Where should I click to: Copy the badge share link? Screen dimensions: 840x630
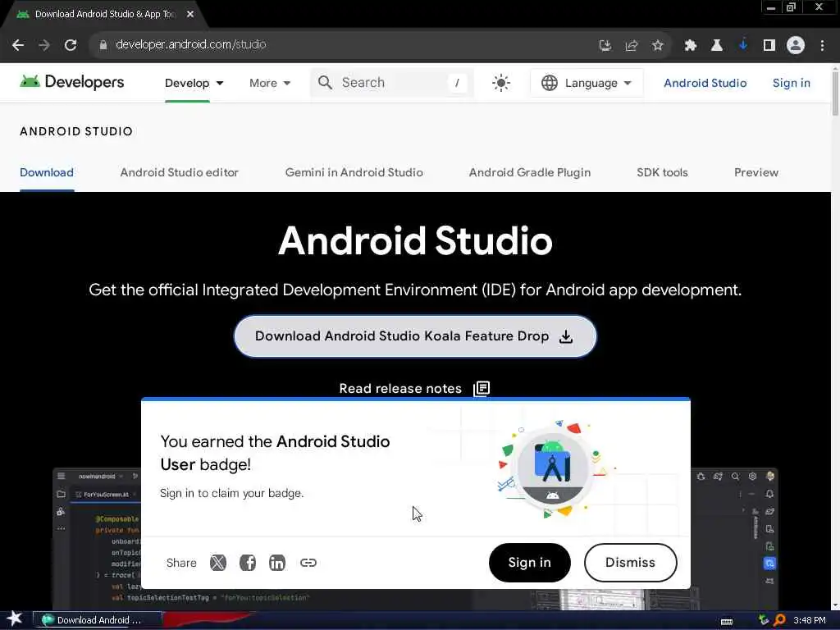[x=308, y=563]
